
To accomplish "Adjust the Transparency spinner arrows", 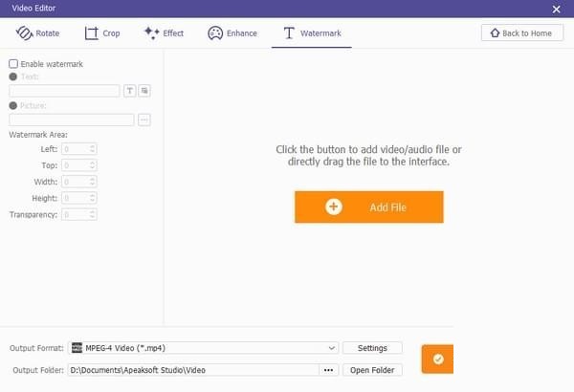I will 92,214.
